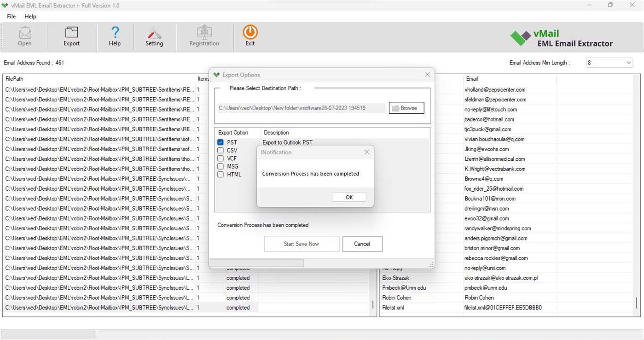Exit the application via the Exit icon

[x=249, y=35]
